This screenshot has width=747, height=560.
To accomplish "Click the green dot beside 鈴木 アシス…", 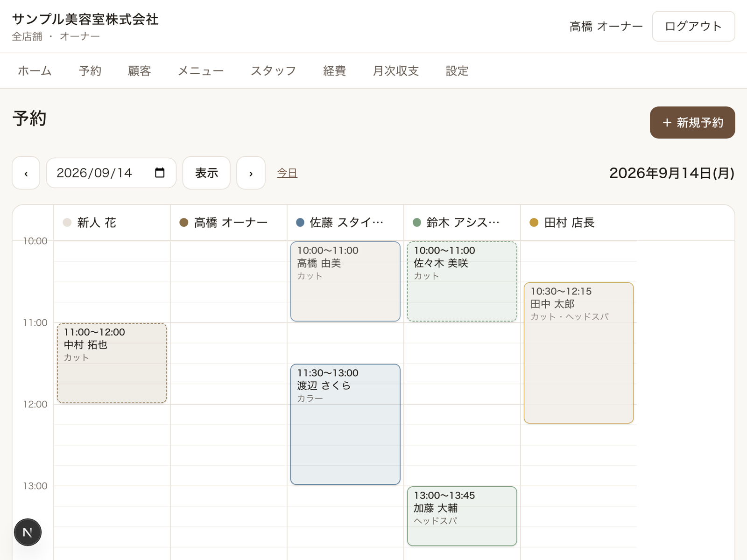I will click(x=417, y=223).
